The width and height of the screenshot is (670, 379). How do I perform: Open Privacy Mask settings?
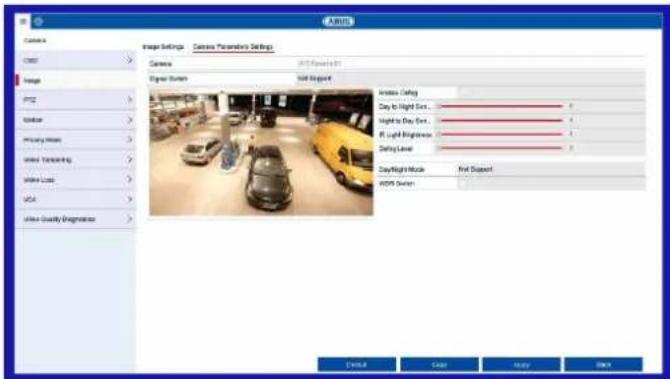point(76,140)
